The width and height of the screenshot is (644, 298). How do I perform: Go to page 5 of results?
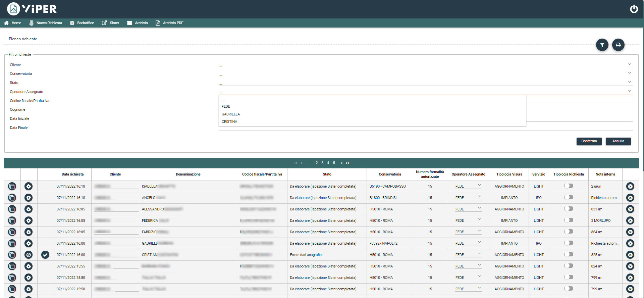click(x=334, y=163)
